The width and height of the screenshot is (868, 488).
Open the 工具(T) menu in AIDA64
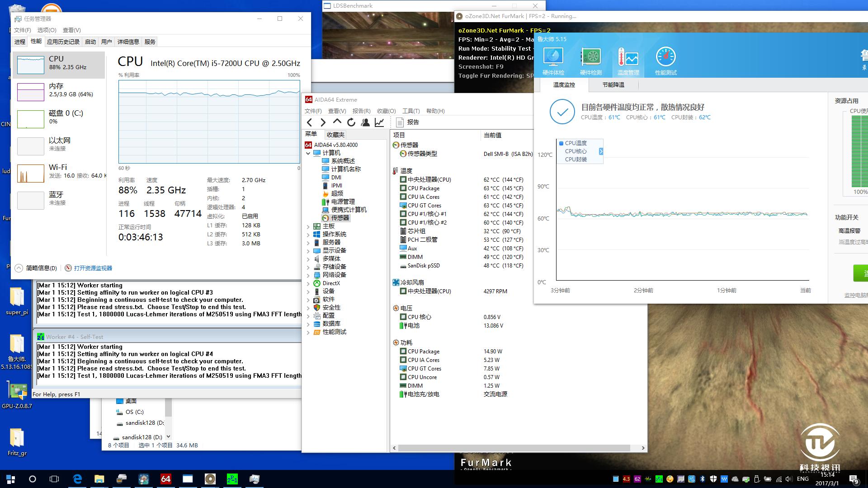click(x=410, y=111)
